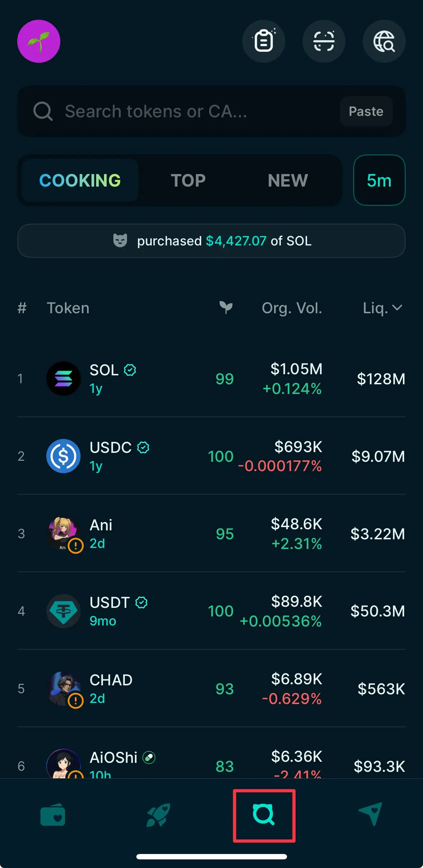This screenshot has width=423, height=868.
Task: Switch to the TOP tab
Action: pos(188,180)
